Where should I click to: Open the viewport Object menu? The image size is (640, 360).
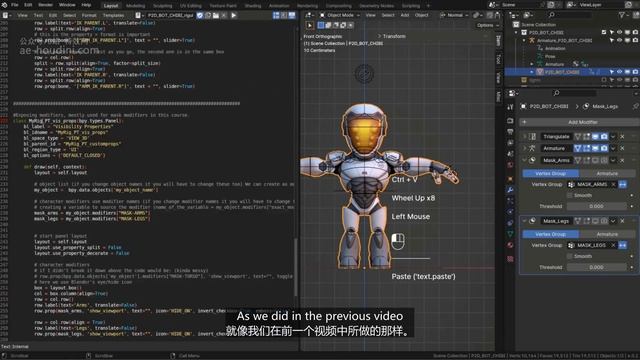pos(422,16)
